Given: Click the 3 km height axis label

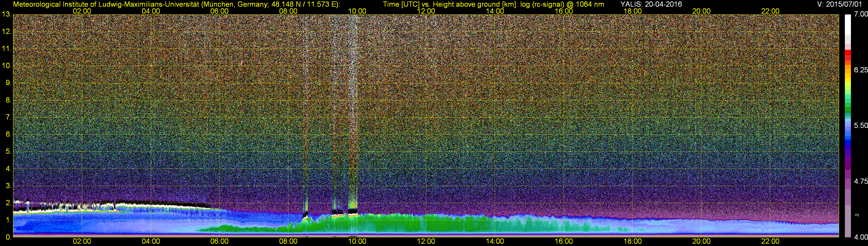Looking at the screenshot, I should point(8,186).
